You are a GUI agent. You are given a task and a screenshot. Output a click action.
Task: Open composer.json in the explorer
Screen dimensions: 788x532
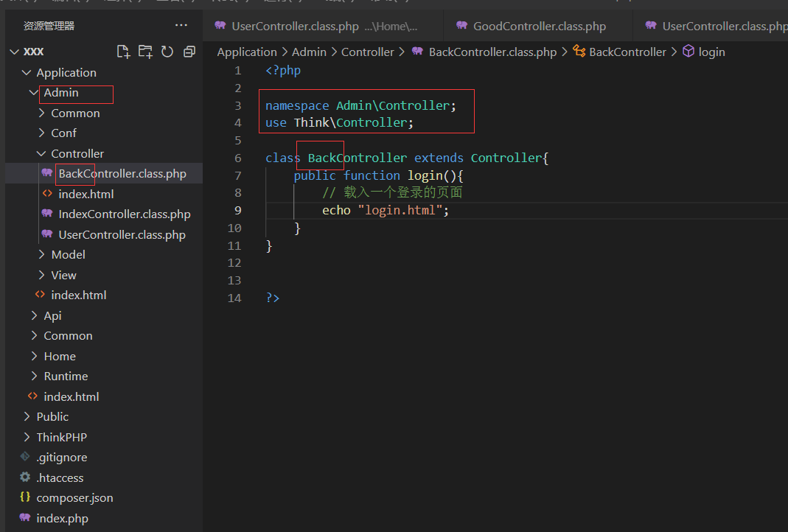(104, 498)
